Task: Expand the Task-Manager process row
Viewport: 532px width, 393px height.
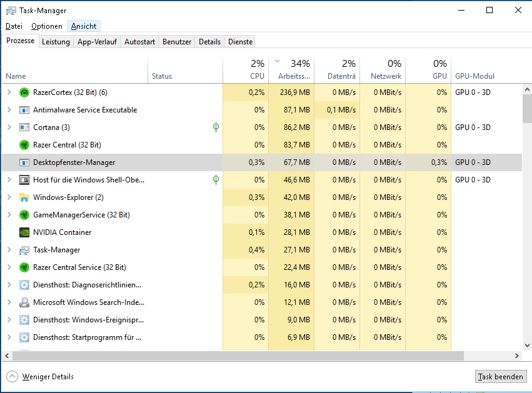Action: coord(9,250)
